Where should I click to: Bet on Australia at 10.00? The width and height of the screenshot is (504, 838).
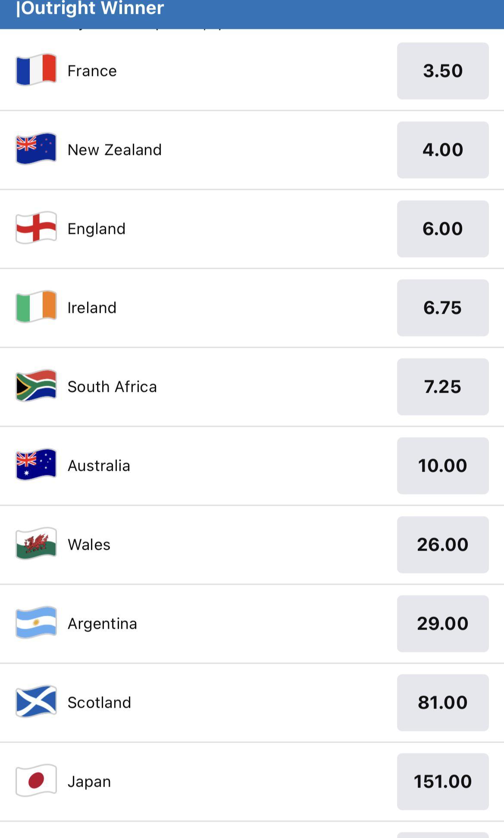pyautogui.click(x=443, y=466)
